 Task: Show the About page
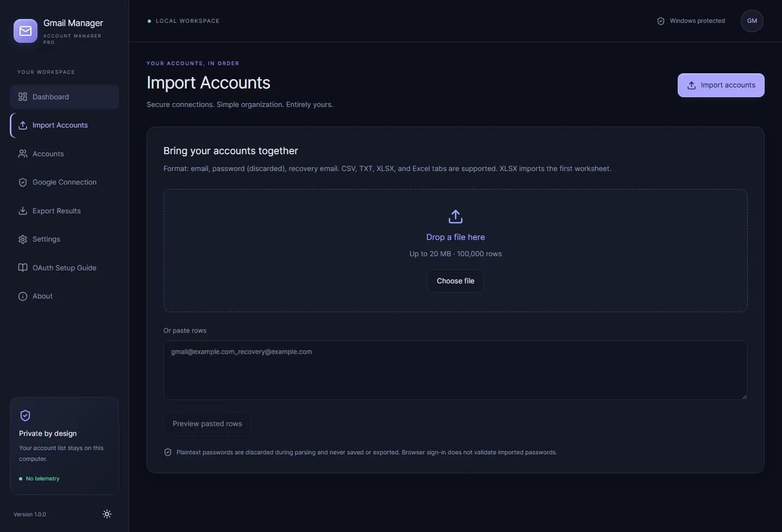(64, 296)
